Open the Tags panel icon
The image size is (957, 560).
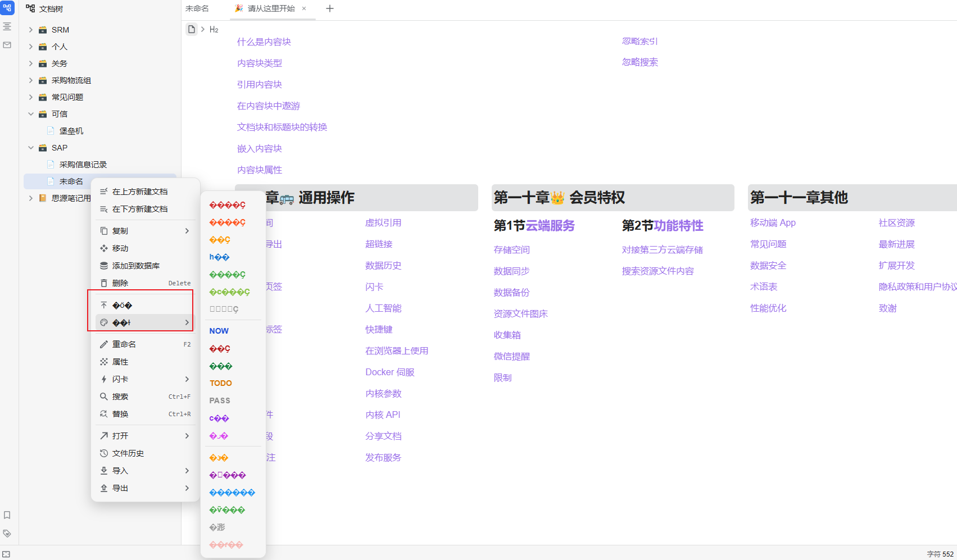tap(7, 534)
